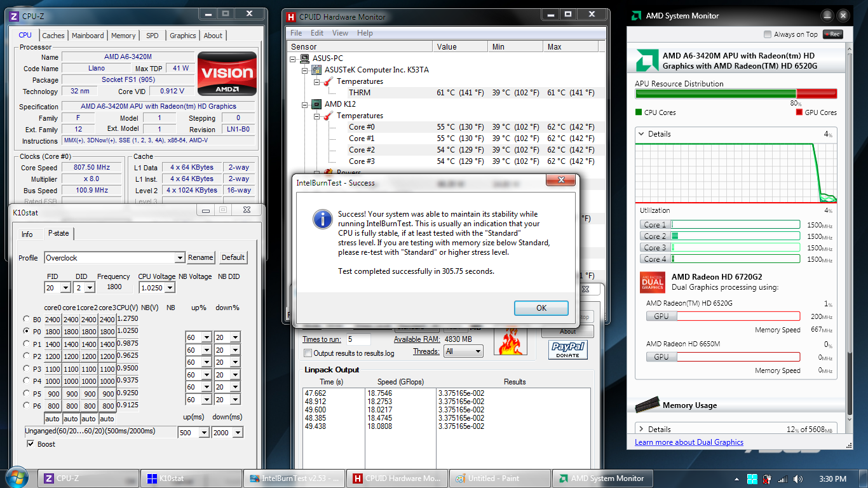
Task: Check Output results to results.log
Action: coord(308,353)
